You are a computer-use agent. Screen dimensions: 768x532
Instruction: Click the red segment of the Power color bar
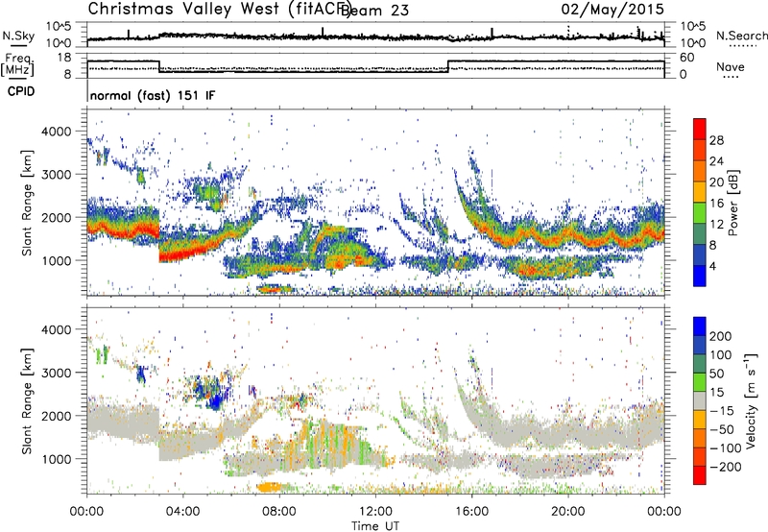(700, 129)
